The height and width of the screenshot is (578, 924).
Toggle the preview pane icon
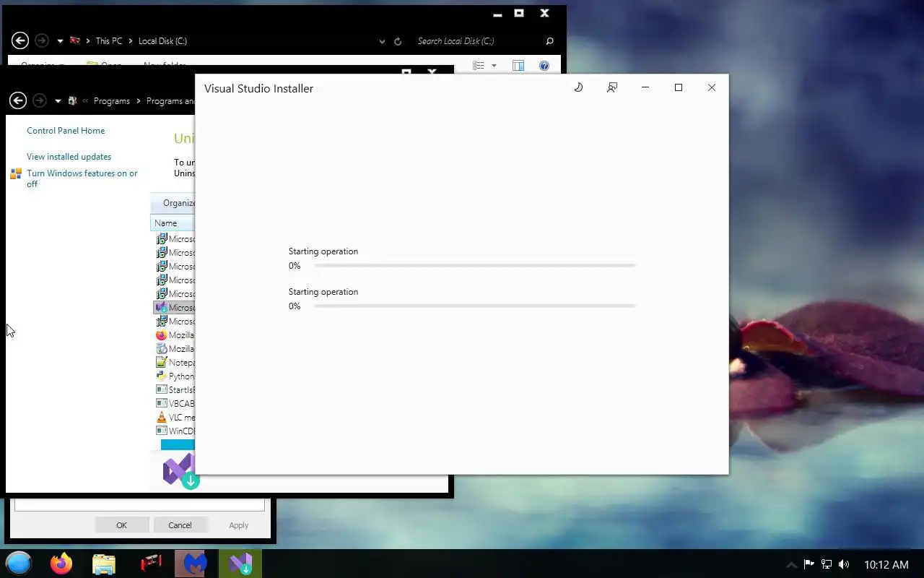pyautogui.click(x=518, y=66)
